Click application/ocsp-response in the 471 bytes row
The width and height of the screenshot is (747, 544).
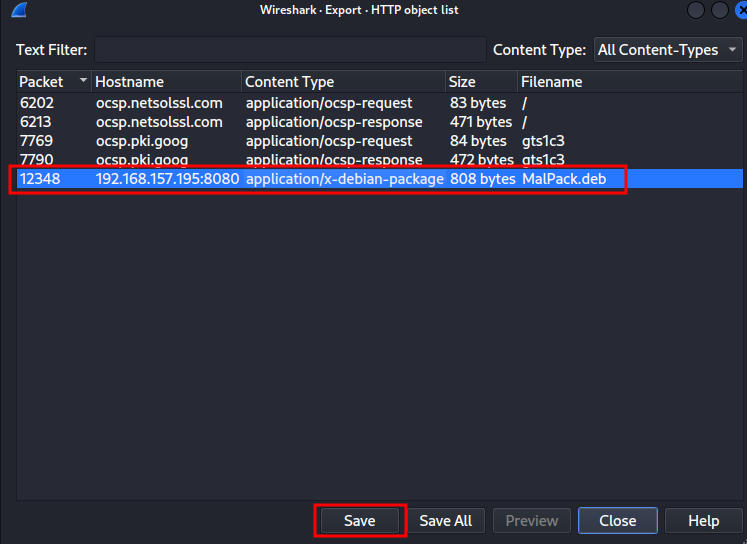tap(334, 122)
